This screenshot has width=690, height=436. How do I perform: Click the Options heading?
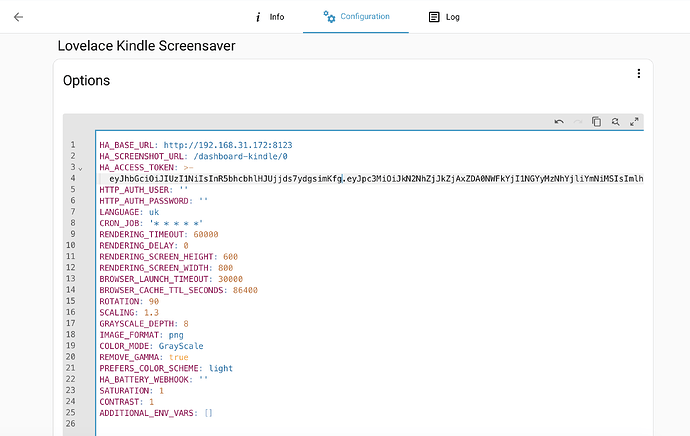coord(86,81)
